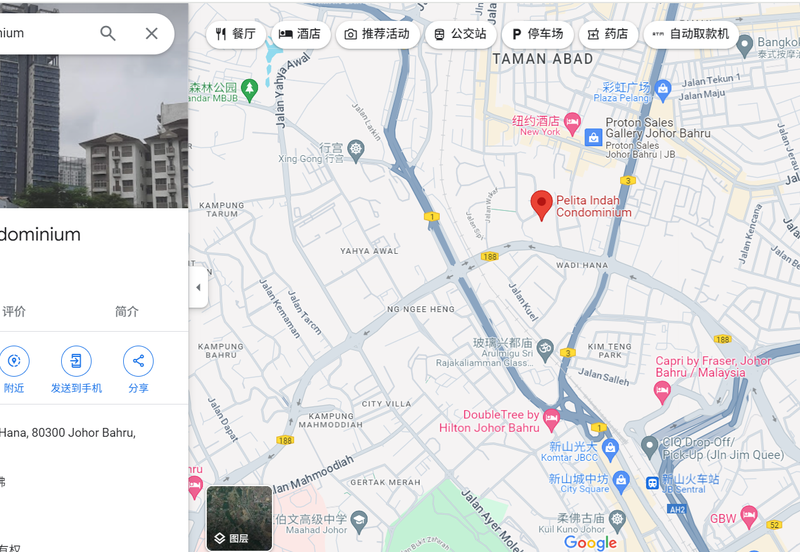This screenshot has width=800, height=552.
Task: Clear the search with the X icon
Action: pos(151,33)
